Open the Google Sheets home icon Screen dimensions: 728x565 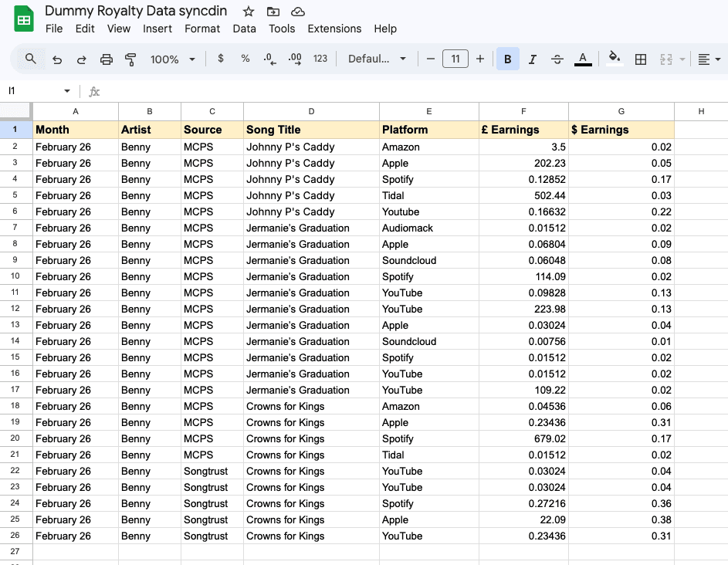(24, 19)
